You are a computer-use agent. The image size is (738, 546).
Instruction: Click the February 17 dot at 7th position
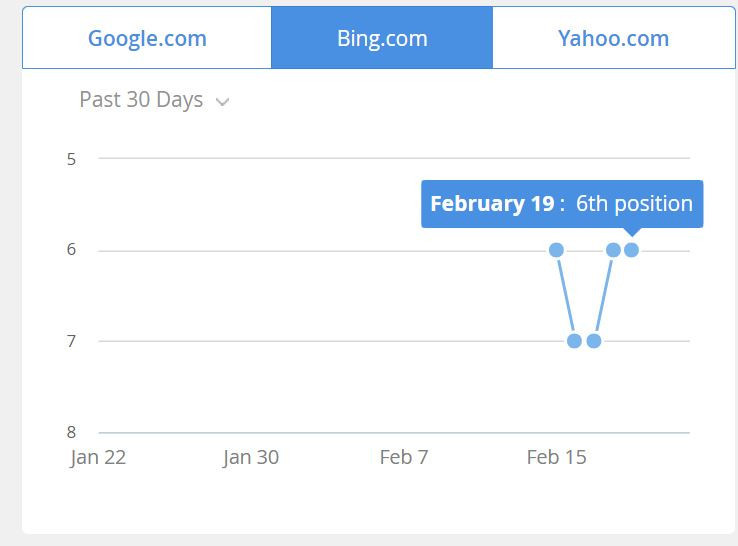click(594, 341)
